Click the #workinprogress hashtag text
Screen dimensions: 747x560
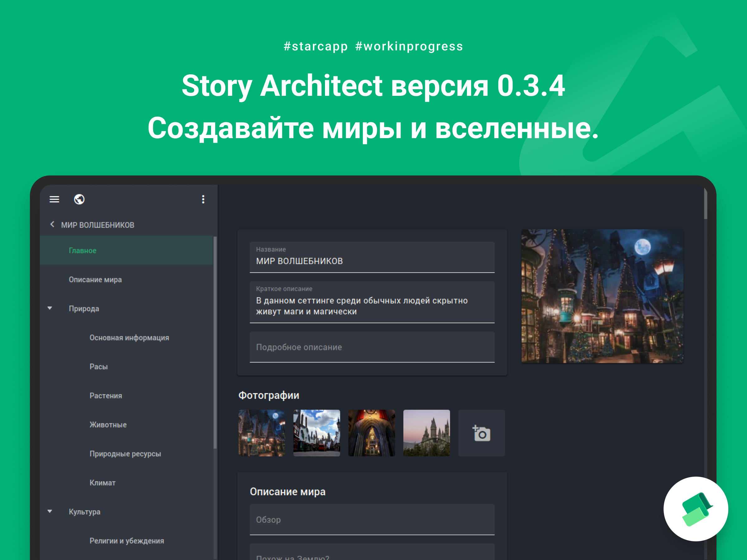(409, 46)
